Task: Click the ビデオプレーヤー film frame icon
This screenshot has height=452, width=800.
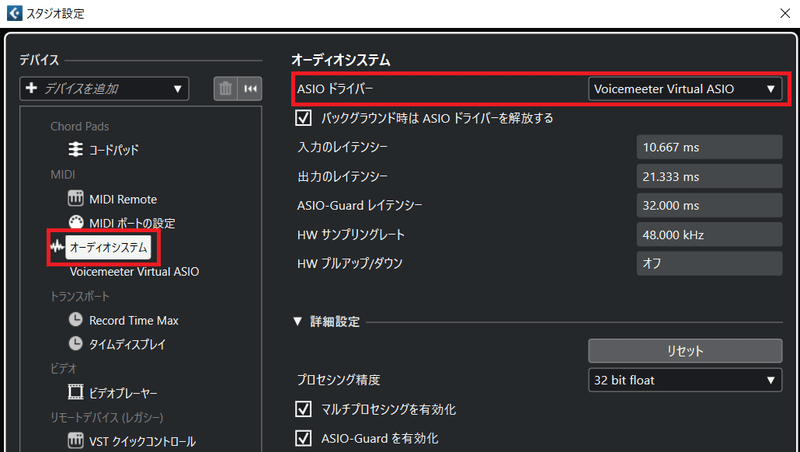Action: click(76, 392)
